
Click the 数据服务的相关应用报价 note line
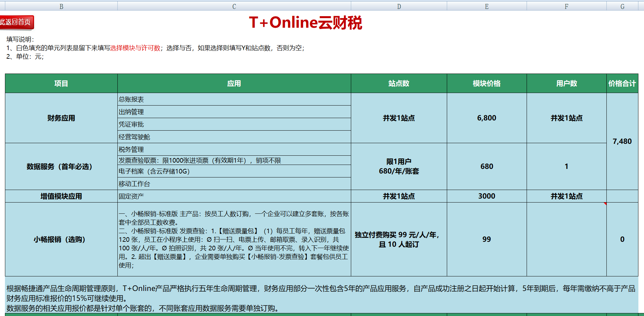coord(143,308)
